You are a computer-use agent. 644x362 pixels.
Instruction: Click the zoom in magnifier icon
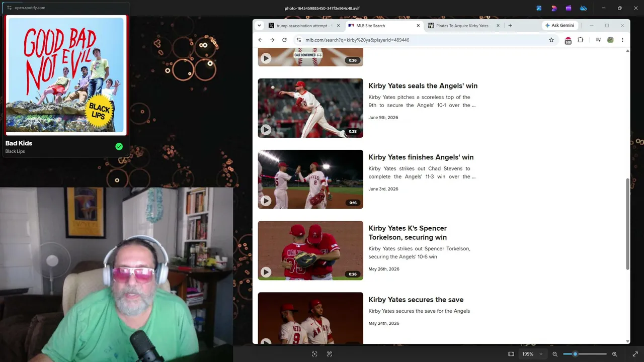tap(614, 354)
